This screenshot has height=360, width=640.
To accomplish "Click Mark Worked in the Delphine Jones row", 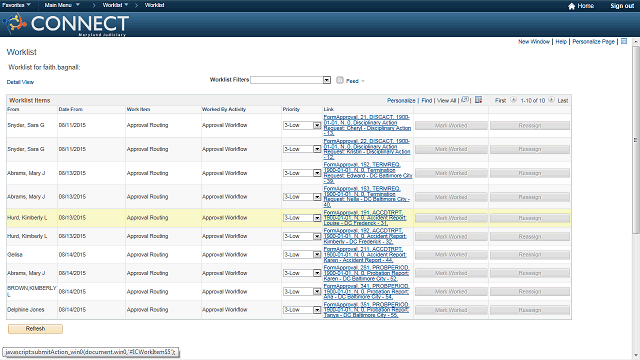I will pyautogui.click(x=451, y=310).
